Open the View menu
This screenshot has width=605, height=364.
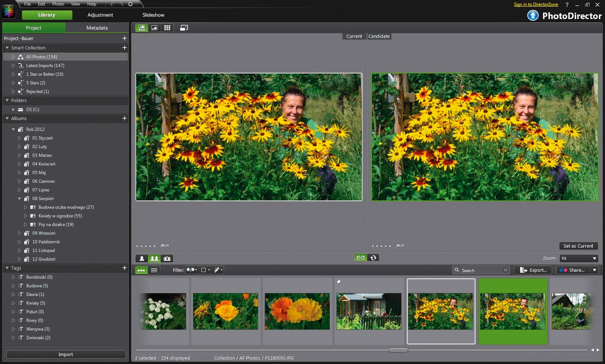[x=75, y=4]
